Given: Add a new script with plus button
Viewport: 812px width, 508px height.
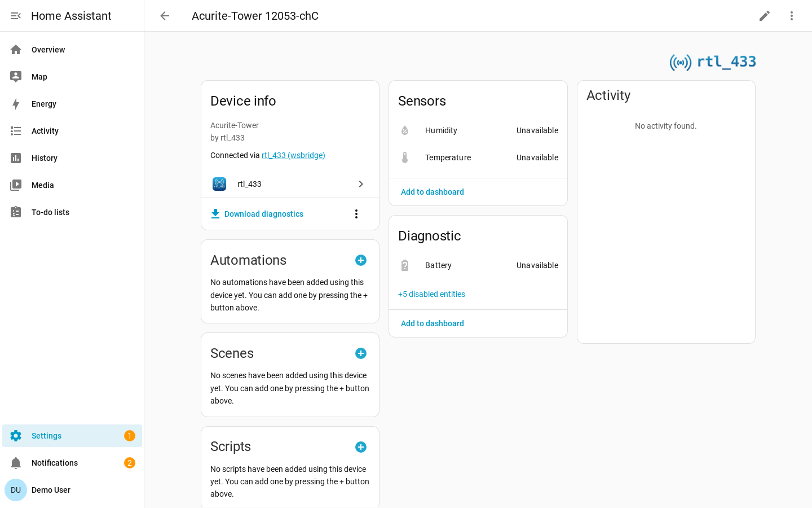Looking at the screenshot, I should [x=361, y=447].
